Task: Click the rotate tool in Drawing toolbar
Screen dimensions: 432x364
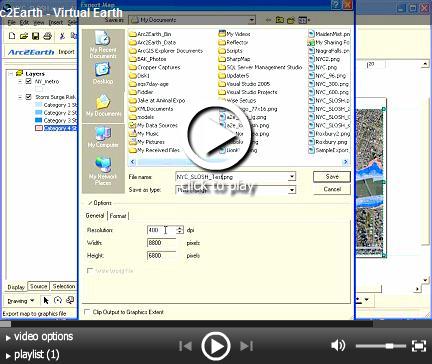Action: coord(58,300)
